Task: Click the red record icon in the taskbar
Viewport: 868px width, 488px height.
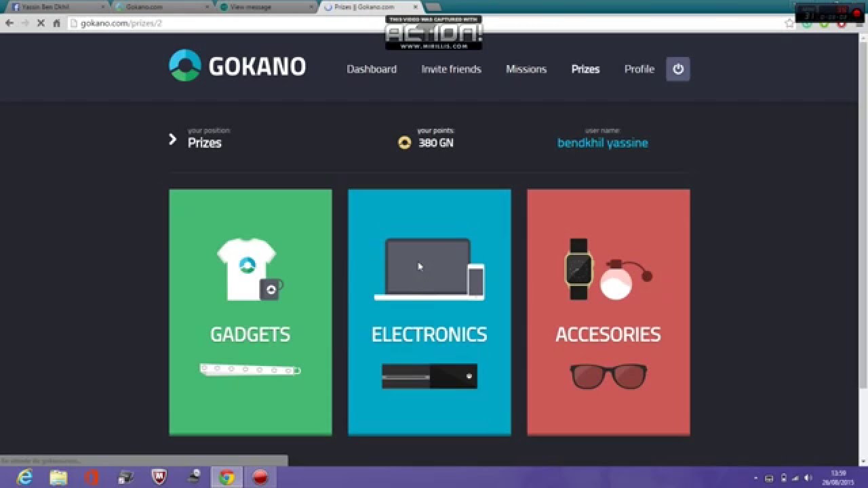Action: [260, 477]
